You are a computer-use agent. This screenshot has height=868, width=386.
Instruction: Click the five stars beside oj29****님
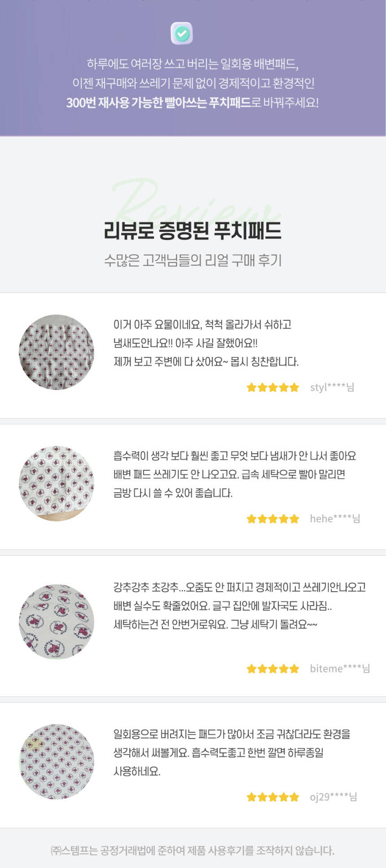(x=272, y=797)
